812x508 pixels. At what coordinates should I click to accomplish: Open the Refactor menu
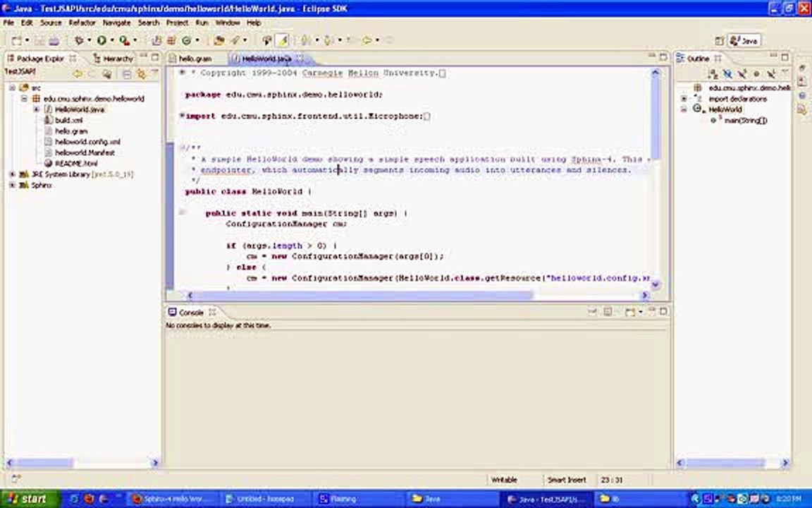coord(82,23)
